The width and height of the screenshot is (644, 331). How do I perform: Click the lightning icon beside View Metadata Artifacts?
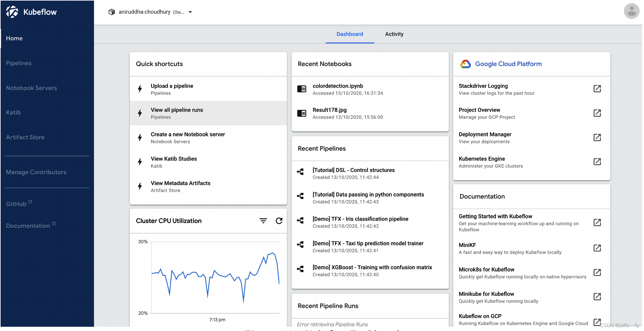click(x=140, y=186)
